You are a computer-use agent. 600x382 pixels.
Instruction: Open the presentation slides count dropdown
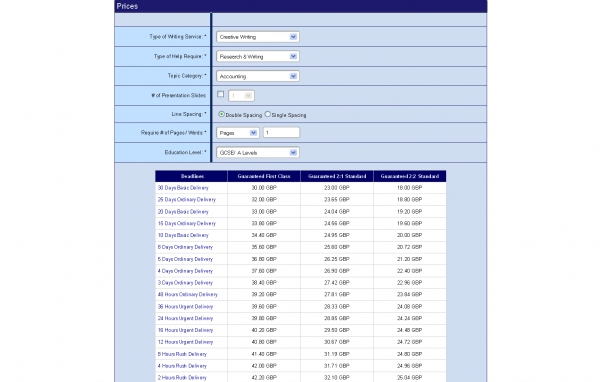(241, 96)
